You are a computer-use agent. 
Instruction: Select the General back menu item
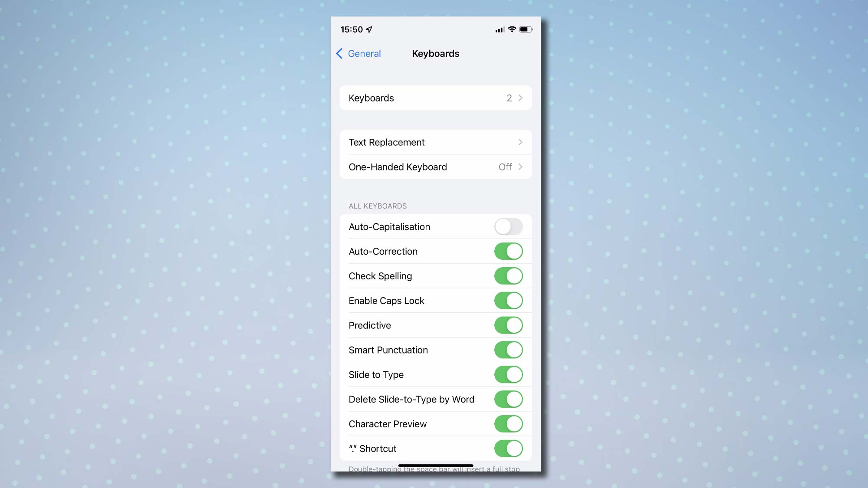coord(358,54)
